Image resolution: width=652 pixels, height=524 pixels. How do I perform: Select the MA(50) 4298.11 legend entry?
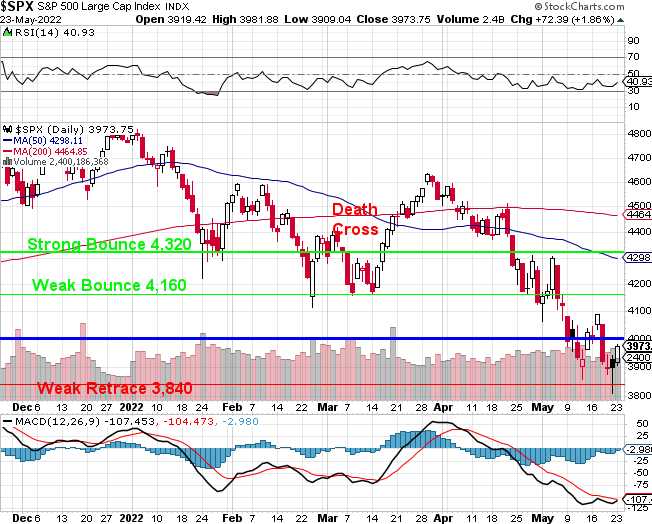point(50,141)
